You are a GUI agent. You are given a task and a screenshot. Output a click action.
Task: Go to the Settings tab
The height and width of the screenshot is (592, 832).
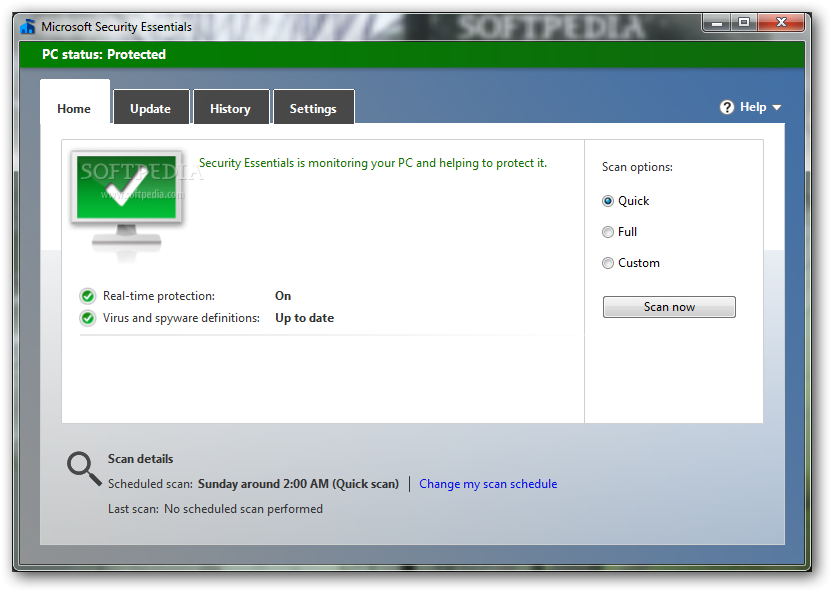point(313,108)
